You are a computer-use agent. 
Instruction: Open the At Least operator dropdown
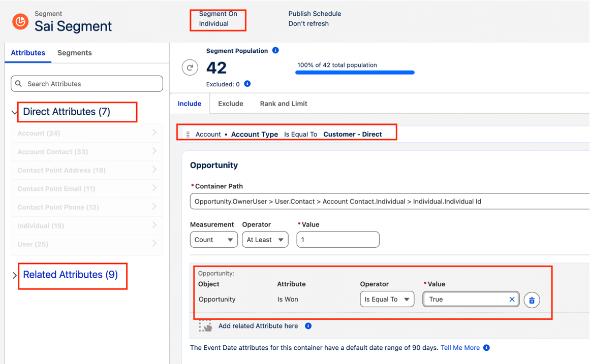265,240
